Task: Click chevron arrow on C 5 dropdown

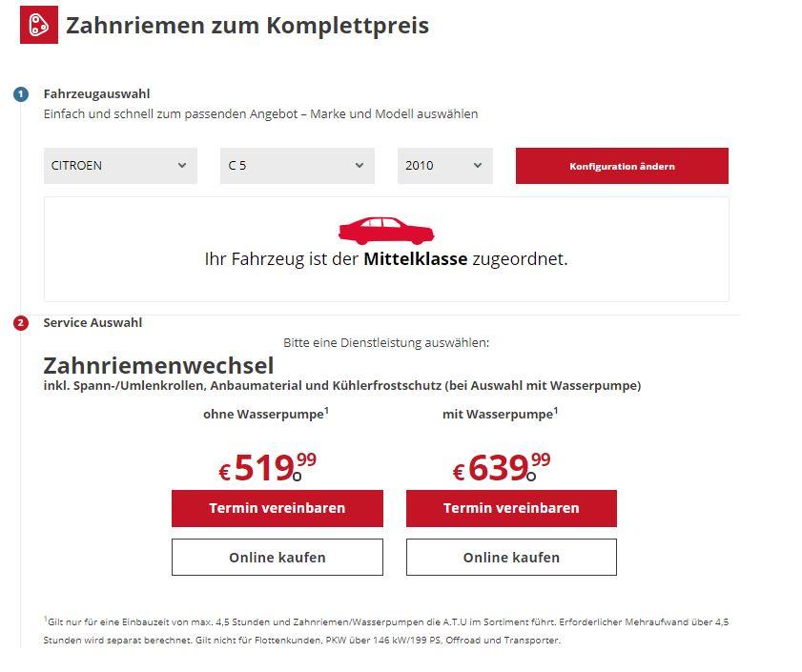Action: [360, 165]
